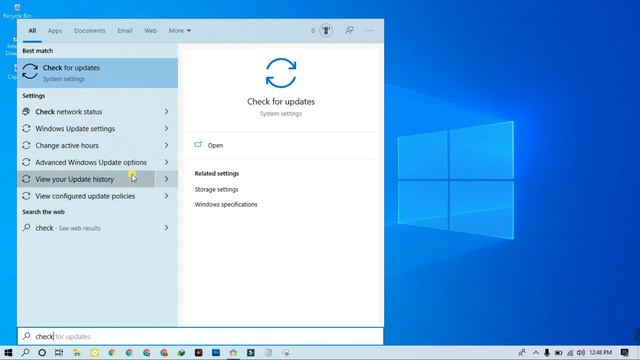
Task: Expand the View configured update policies arrow
Action: pos(166,196)
